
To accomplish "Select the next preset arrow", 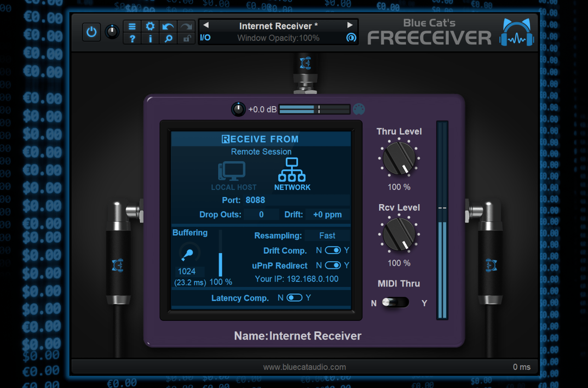I will tap(350, 25).
